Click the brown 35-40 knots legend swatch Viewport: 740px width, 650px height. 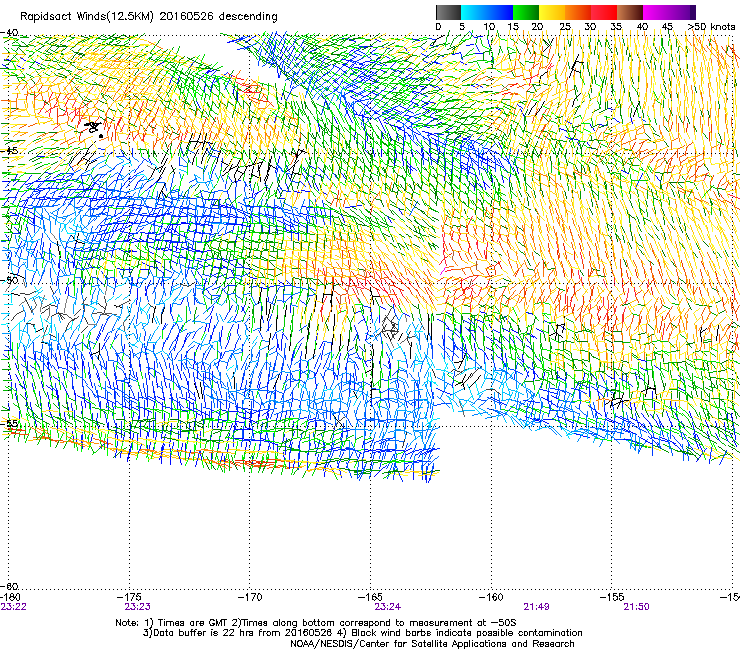(630, 12)
